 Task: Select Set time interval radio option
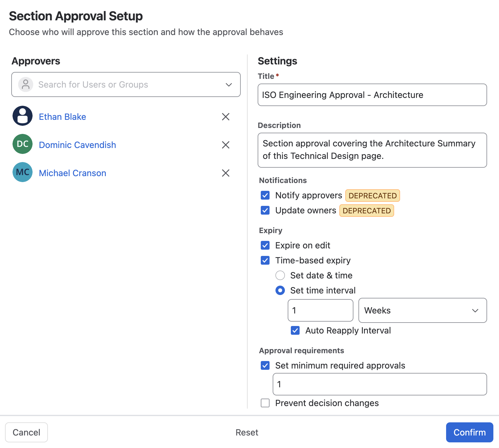click(280, 290)
